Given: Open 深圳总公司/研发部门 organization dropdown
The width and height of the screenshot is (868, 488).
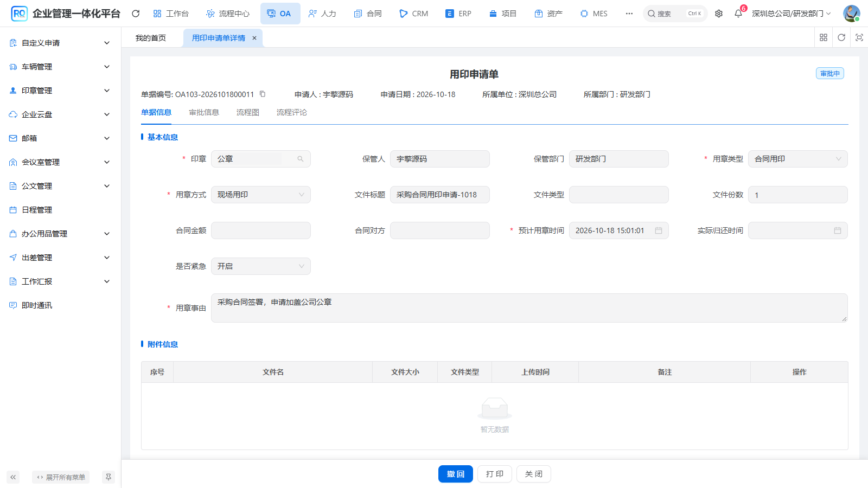Looking at the screenshot, I should [x=791, y=14].
